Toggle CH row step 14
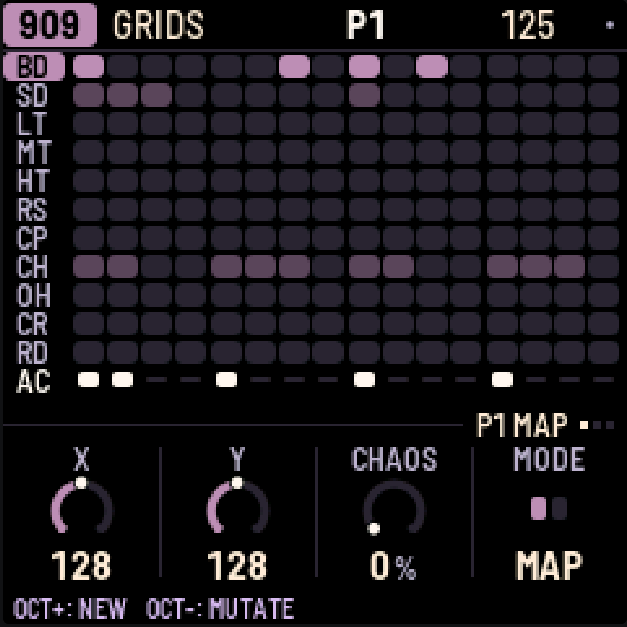Image resolution: width=627 pixels, height=627 pixels. pyautogui.click(x=536, y=266)
